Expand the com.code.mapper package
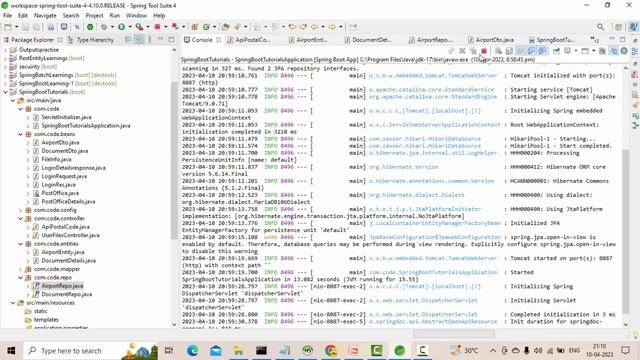The image size is (640, 360). click(x=20, y=269)
